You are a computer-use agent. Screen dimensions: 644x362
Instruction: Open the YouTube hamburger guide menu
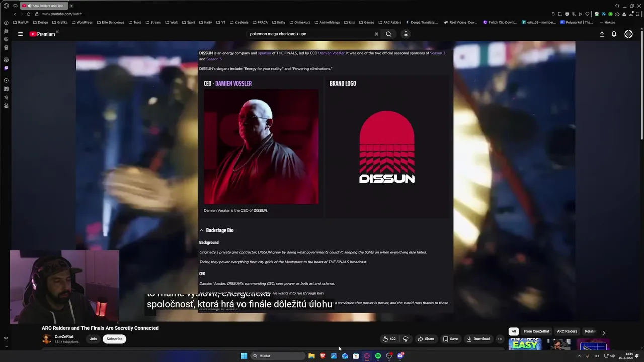20,34
